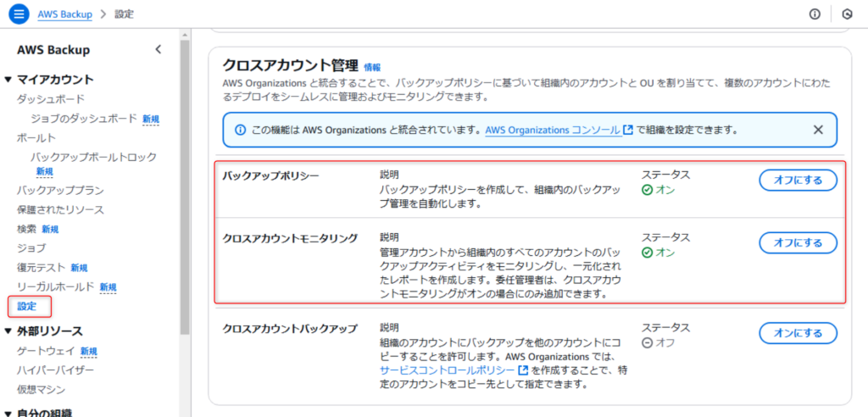Screen dimensions: 868x417
Task: Click the バックアップポリシー row title
Action: (x=270, y=175)
